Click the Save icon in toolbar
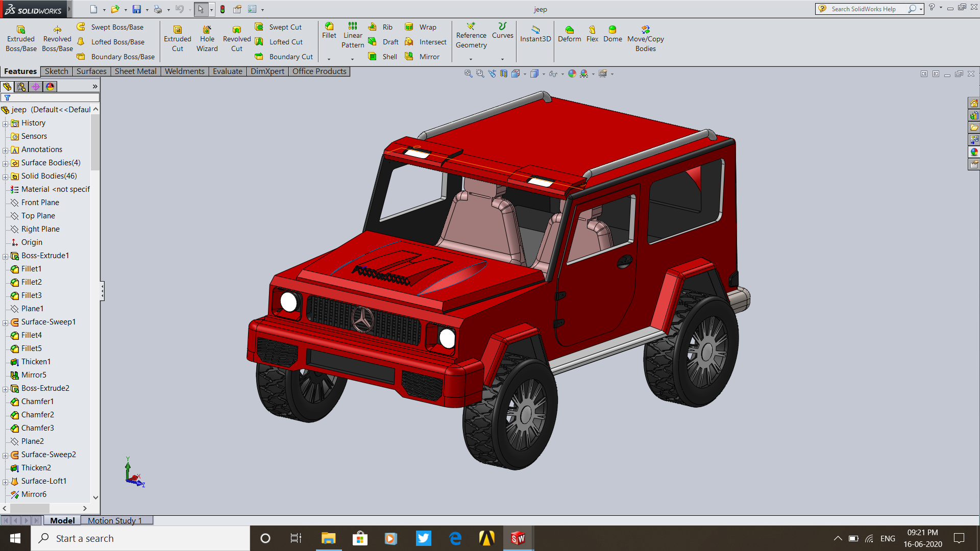This screenshot has height=551, width=980. (136, 9)
